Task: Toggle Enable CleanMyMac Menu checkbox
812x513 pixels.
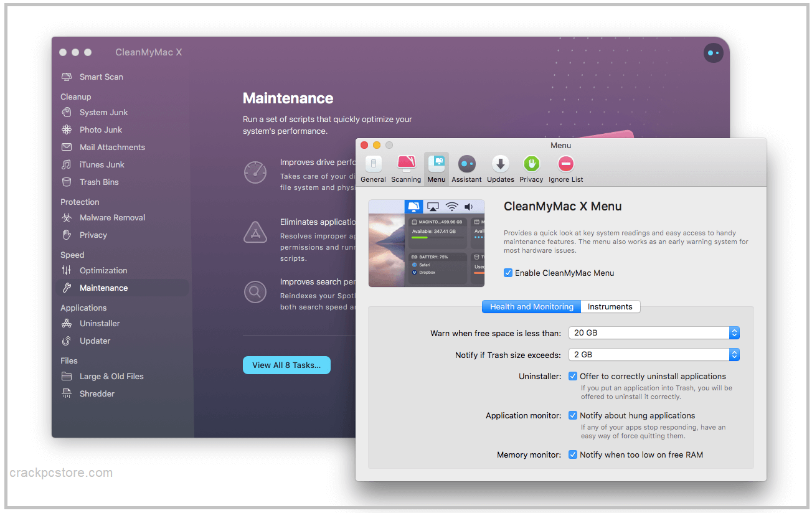Action: point(508,273)
